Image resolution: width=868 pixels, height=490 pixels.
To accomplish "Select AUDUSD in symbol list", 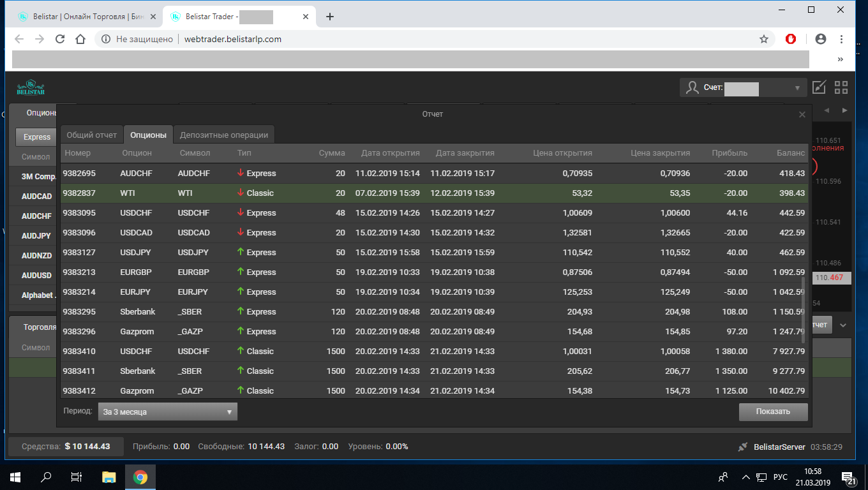I will [x=37, y=276].
